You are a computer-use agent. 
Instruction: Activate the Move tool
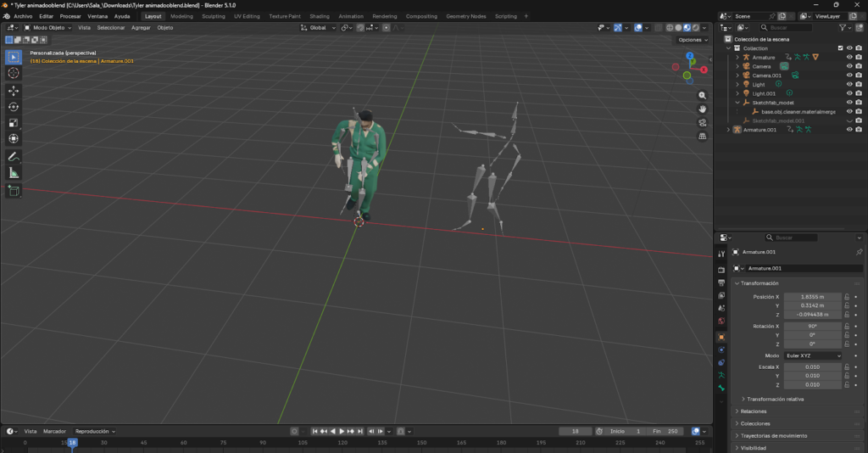pyautogui.click(x=14, y=91)
